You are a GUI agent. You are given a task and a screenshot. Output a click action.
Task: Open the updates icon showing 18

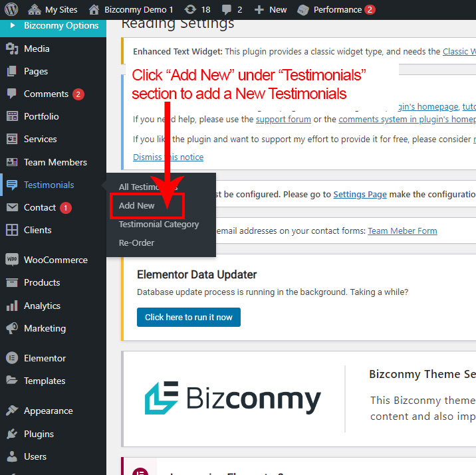click(x=190, y=10)
